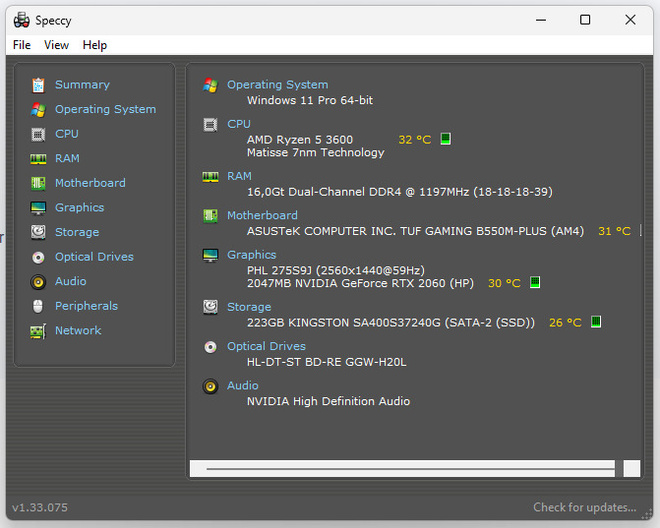Image resolution: width=660 pixels, height=528 pixels.
Task: Click the 30 °C GPU temperature value
Action: [x=504, y=283]
